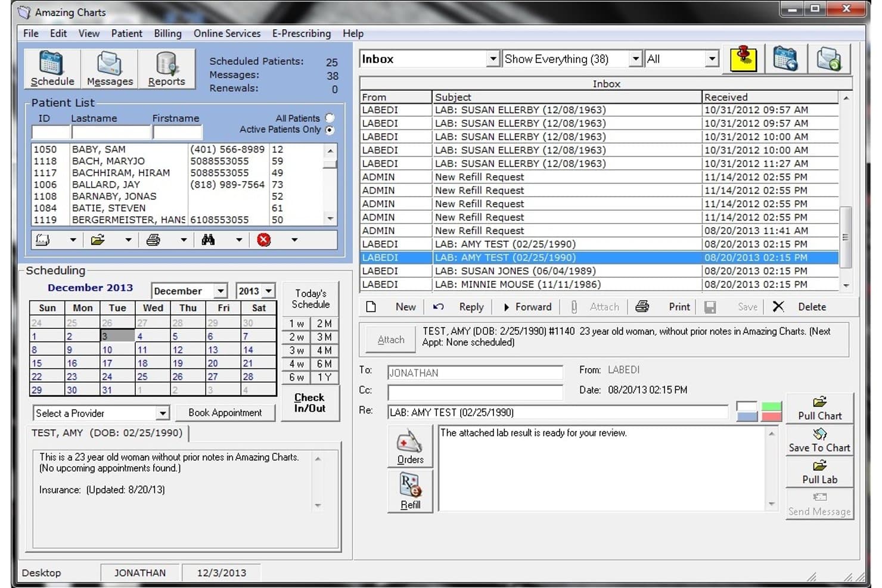Open the Patient menu
Screen dimensions: 882x588
[127, 33]
